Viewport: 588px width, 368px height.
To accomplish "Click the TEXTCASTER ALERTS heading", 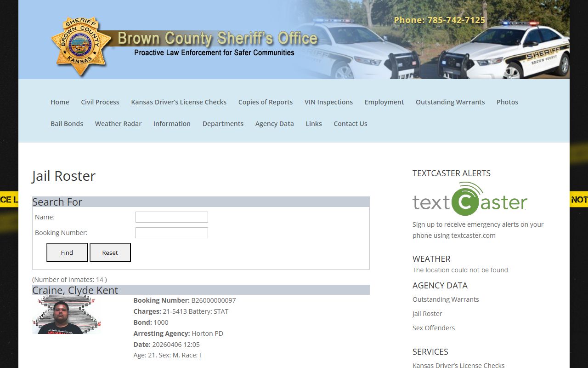I will tap(452, 173).
